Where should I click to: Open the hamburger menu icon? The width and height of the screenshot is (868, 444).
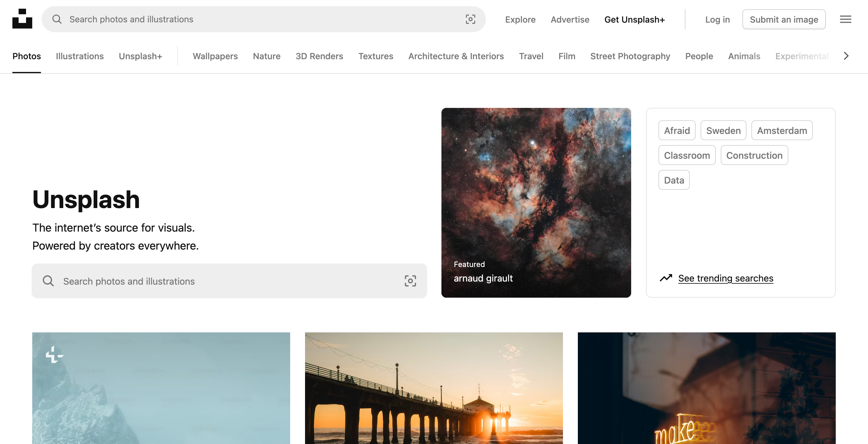(845, 19)
